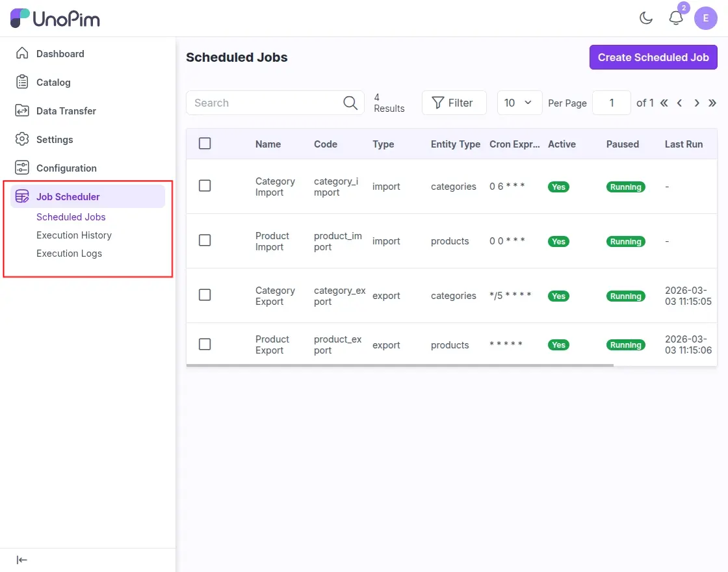Go to next page chevron

tap(696, 103)
